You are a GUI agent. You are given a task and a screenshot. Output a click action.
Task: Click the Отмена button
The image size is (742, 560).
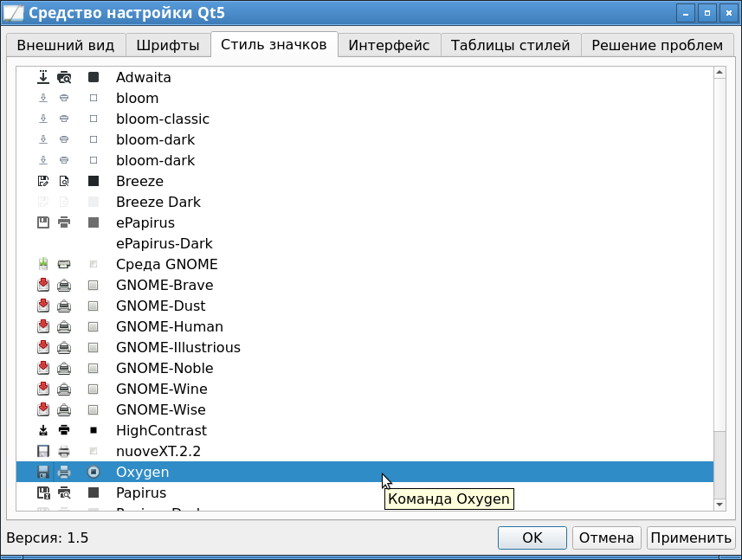click(x=607, y=537)
